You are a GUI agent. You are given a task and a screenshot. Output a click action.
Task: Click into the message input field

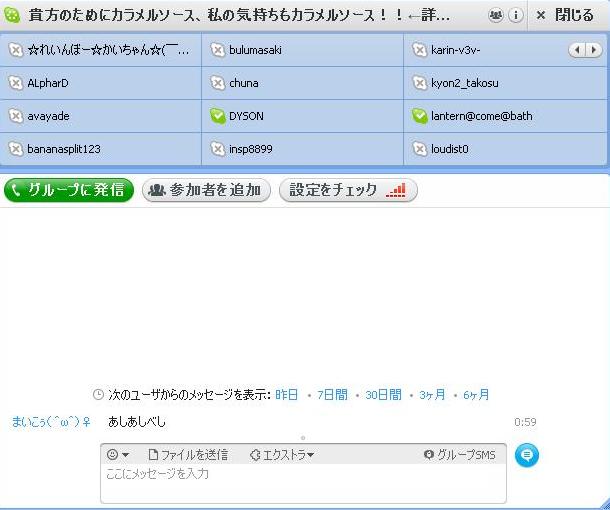[300, 482]
